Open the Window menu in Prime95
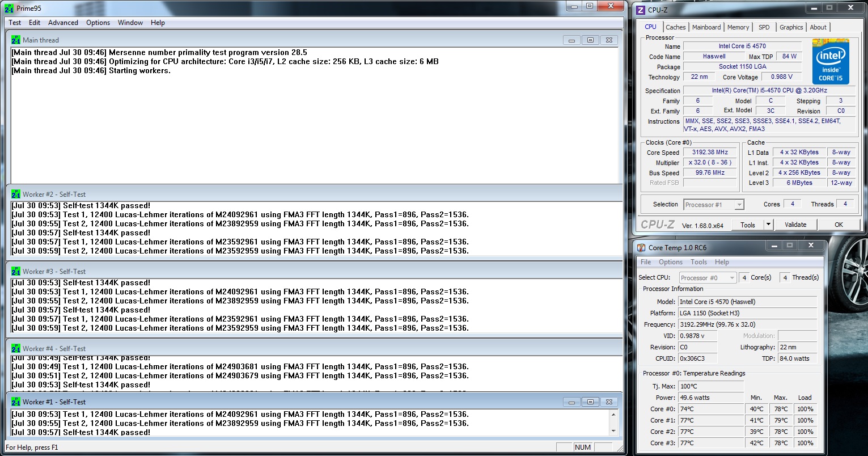 [130, 23]
